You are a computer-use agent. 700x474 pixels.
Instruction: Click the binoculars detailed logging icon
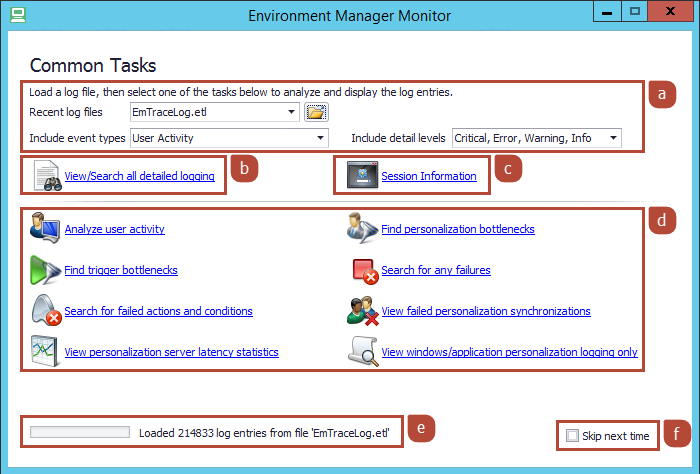pyautogui.click(x=45, y=176)
